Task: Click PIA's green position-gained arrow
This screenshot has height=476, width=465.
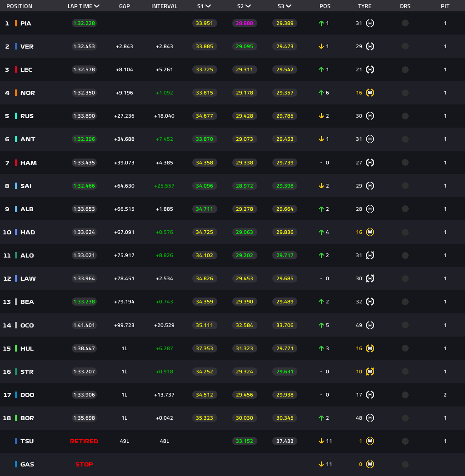Action: [x=321, y=23]
